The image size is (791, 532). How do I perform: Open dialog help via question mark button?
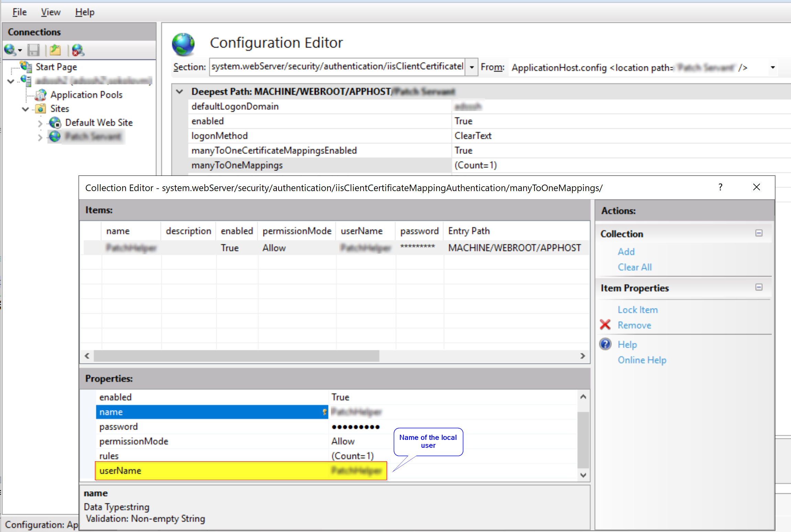720,187
